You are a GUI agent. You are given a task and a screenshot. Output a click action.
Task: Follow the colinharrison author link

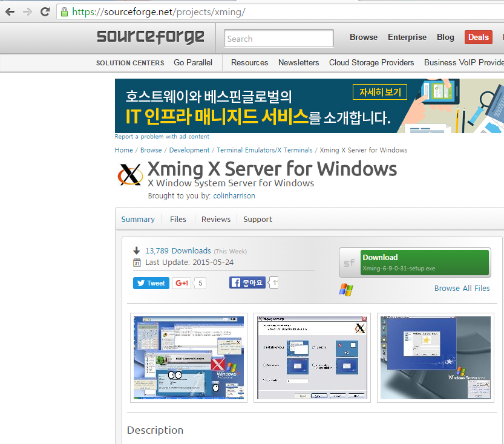234,195
